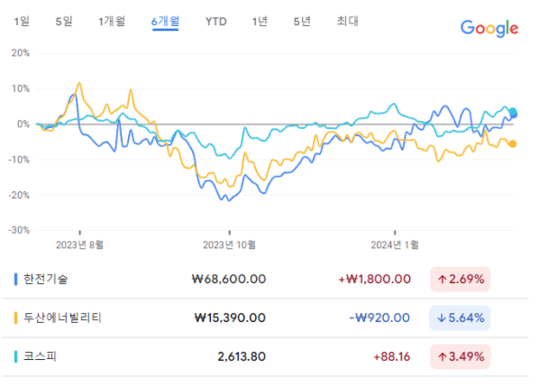Click the 3.49% increase badge
The height and width of the screenshot is (387, 539).
[x=460, y=357]
